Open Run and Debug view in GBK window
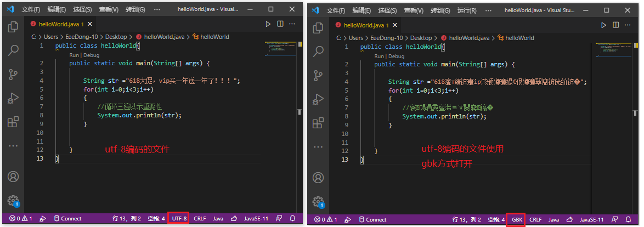This screenshot has width=644, height=227. click(x=318, y=99)
